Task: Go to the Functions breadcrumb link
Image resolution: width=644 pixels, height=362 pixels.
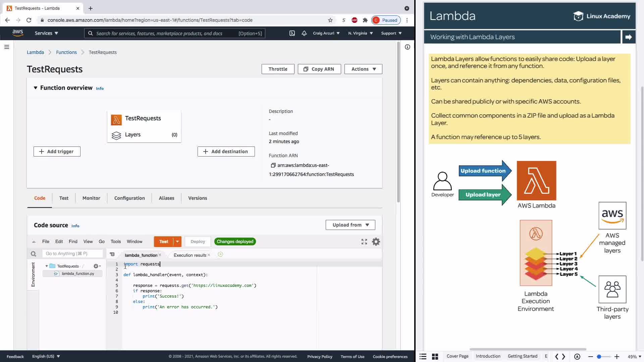Action: pos(66,52)
